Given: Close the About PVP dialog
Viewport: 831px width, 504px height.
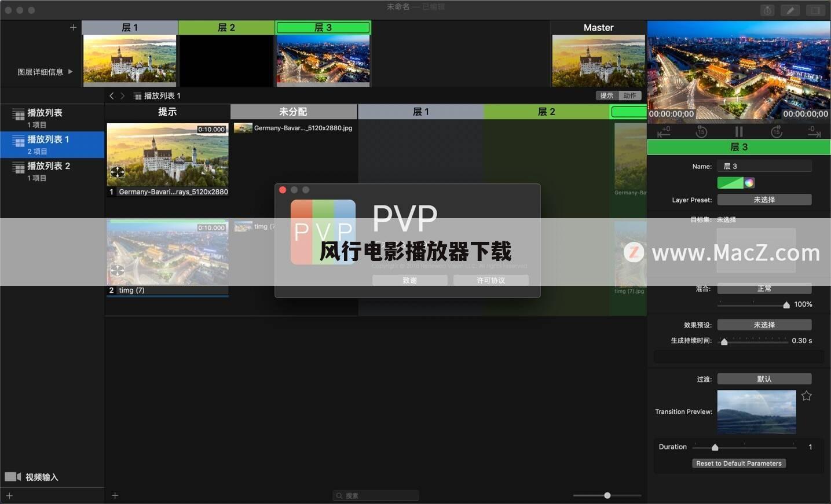Looking at the screenshot, I should point(283,190).
